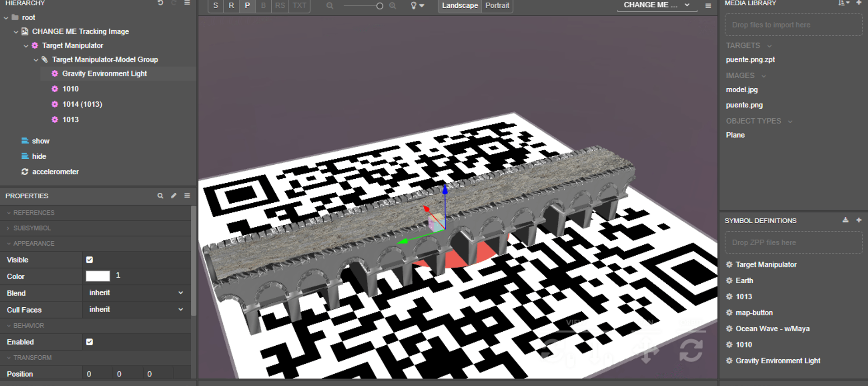This screenshot has width=868, height=386.
Task: Select the R transform mode button
Action: tap(231, 5)
